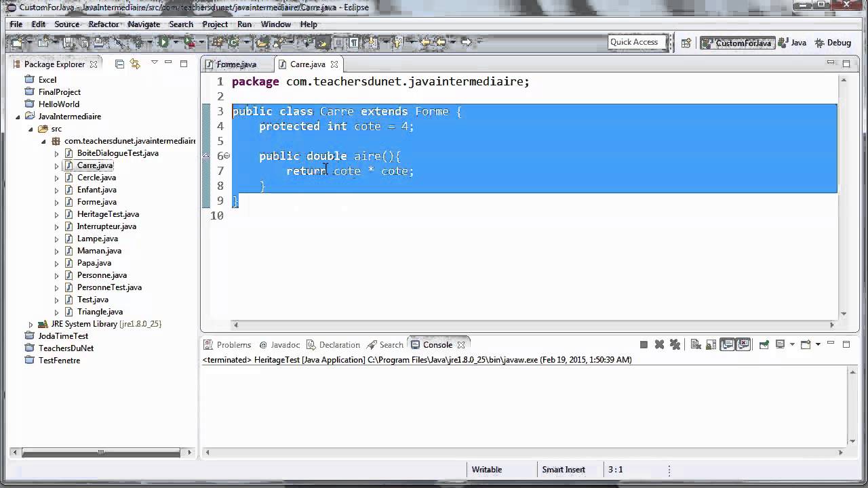Open the Open Console dropdown arrow
The width and height of the screenshot is (868, 488).
click(818, 344)
